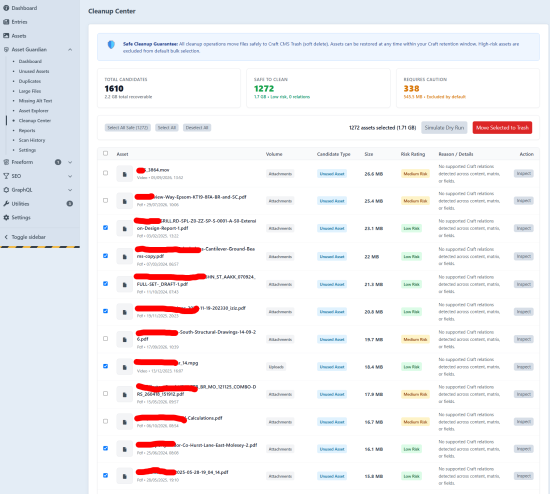
Task: Inspect the 25.4 MB Epsom pdf asset
Action: pos(524,201)
